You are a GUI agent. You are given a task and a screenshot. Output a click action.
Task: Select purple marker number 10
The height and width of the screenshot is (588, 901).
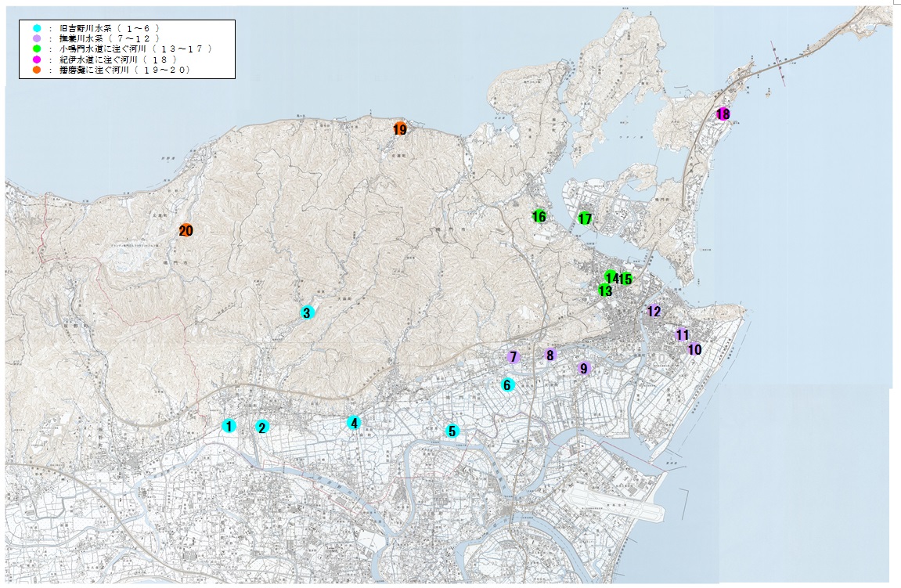(694, 349)
